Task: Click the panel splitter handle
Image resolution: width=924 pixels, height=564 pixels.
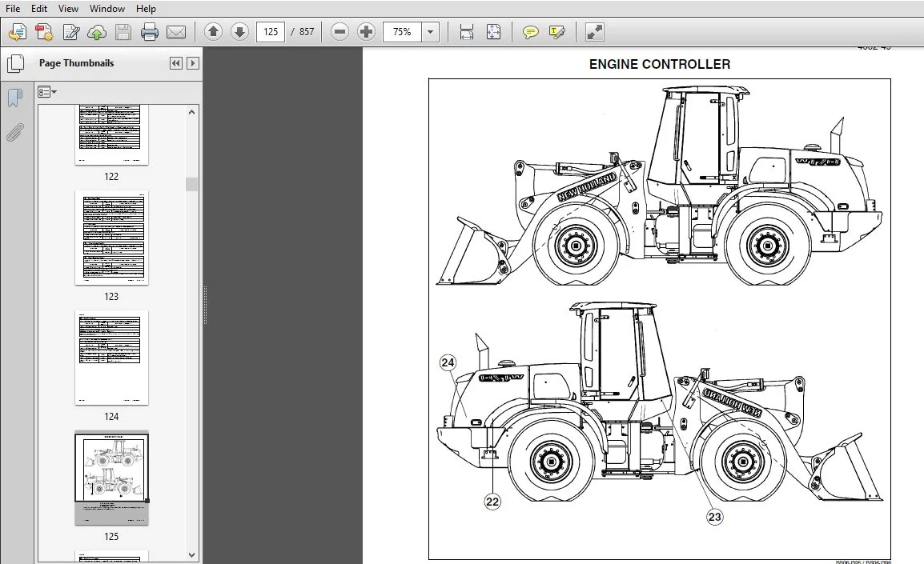Action: pos(205,305)
